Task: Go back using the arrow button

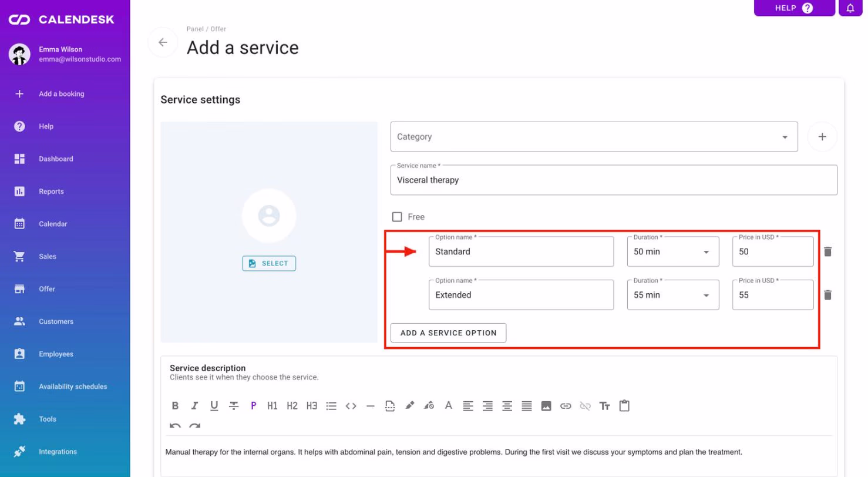Action: click(x=163, y=42)
